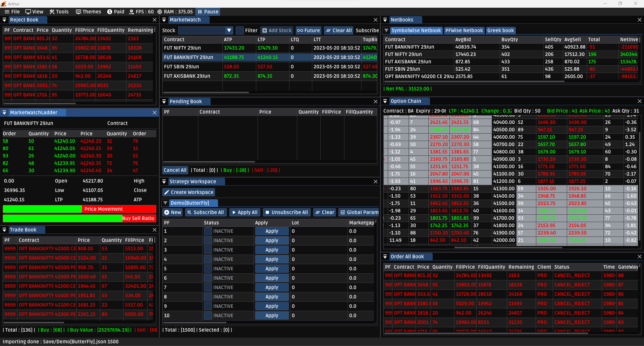The image size is (644, 346).
Task: Close the Pending Book panel
Action: coord(376,101)
